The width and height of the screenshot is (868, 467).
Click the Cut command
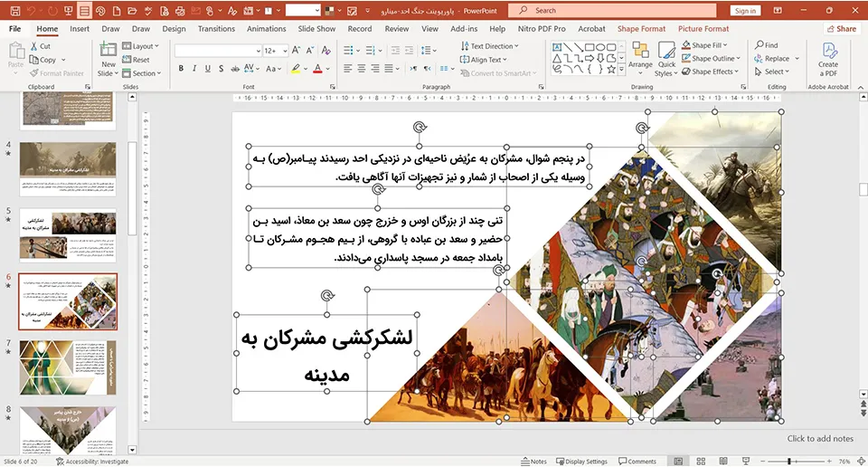(x=41, y=46)
